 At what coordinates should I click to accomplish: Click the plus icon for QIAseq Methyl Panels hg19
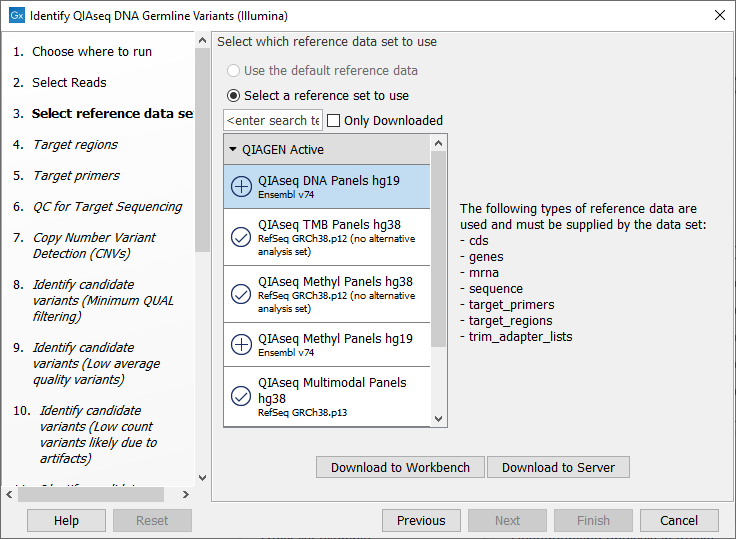point(241,345)
